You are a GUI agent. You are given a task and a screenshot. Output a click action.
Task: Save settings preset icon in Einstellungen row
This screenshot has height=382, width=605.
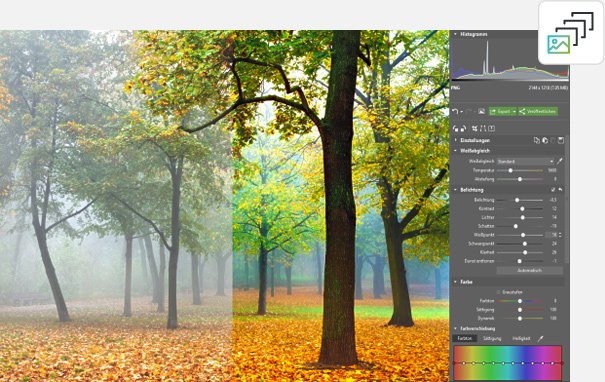click(x=561, y=140)
